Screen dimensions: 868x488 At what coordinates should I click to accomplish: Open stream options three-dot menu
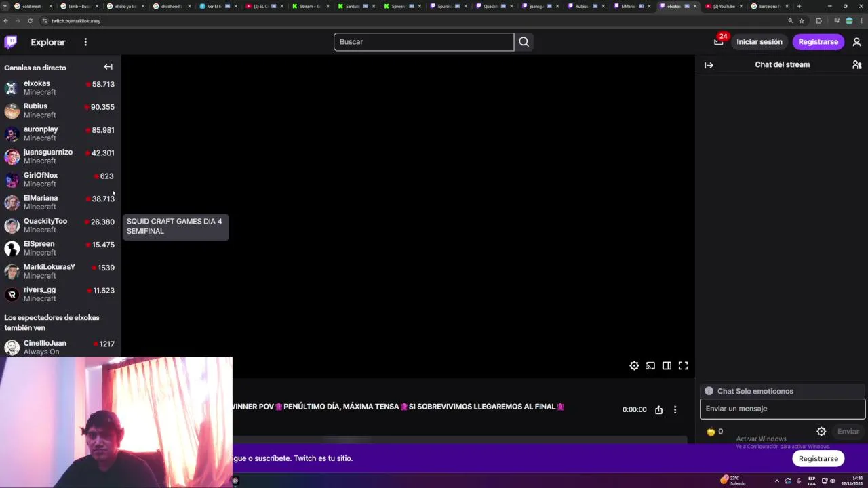coord(675,409)
